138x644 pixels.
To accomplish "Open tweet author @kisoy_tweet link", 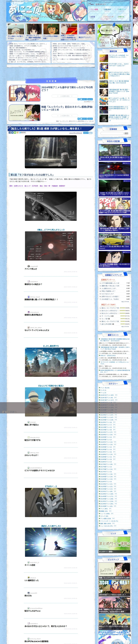I will tap(35, 297).
